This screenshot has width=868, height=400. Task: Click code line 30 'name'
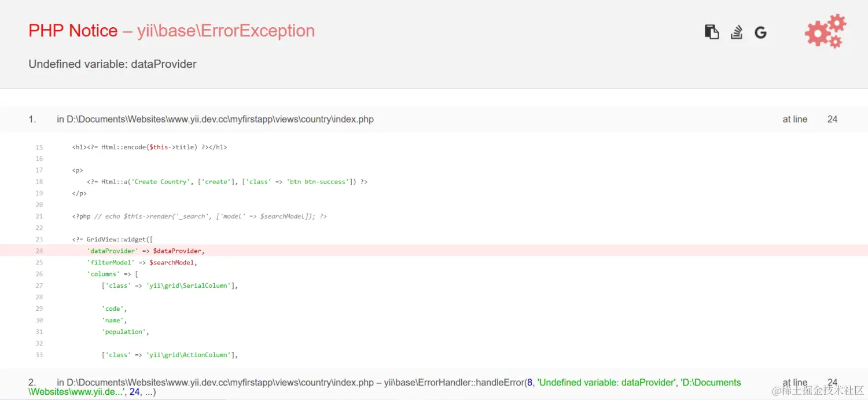tap(114, 320)
